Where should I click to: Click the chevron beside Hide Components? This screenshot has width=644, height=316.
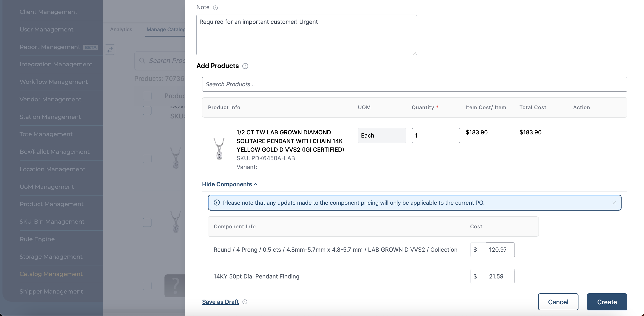point(256,184)
